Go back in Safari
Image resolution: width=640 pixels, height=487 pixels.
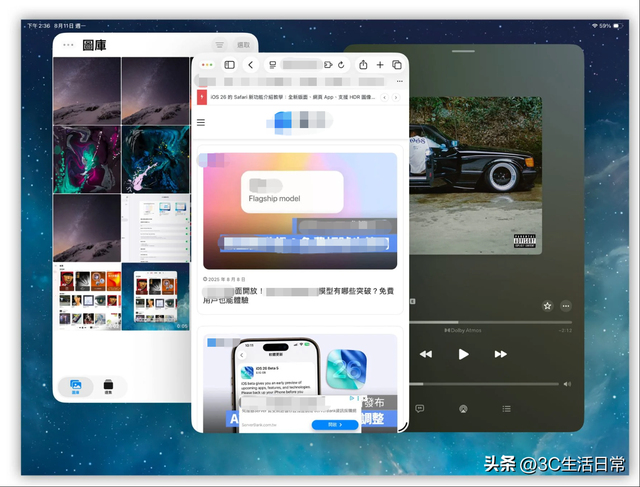click(251, 65)
